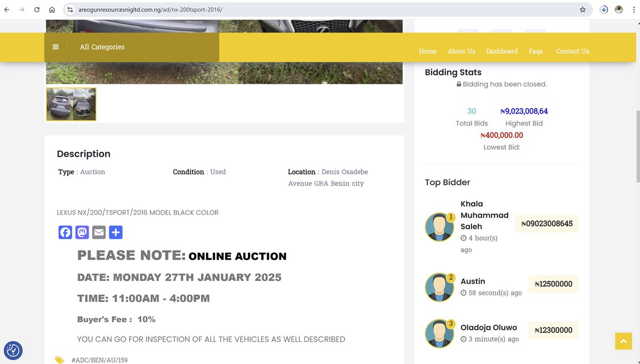Click Austin's bidder avatar
The image size is (640, 364).
pos(439,287)
